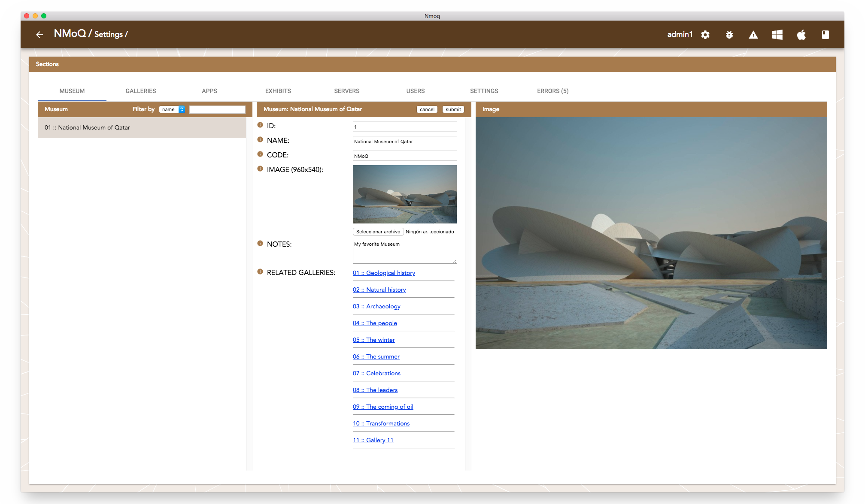Select the USERS tab

coord(416,91)
